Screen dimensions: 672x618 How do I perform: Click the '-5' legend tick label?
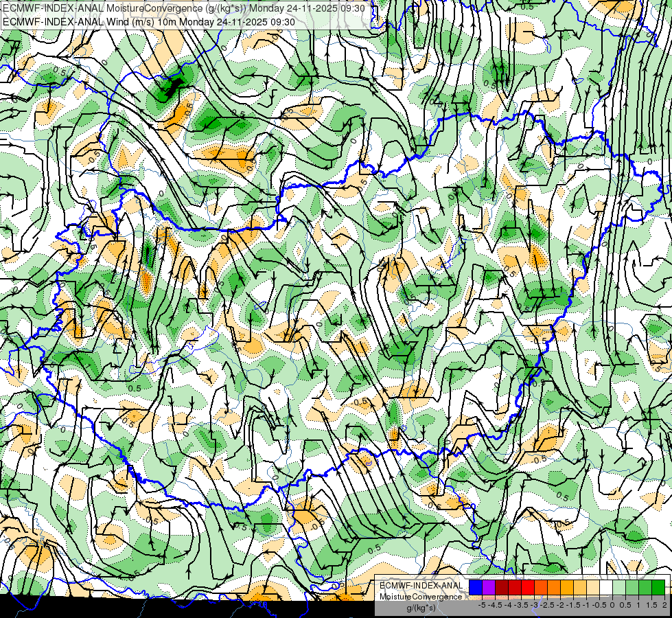coord(482,605)
